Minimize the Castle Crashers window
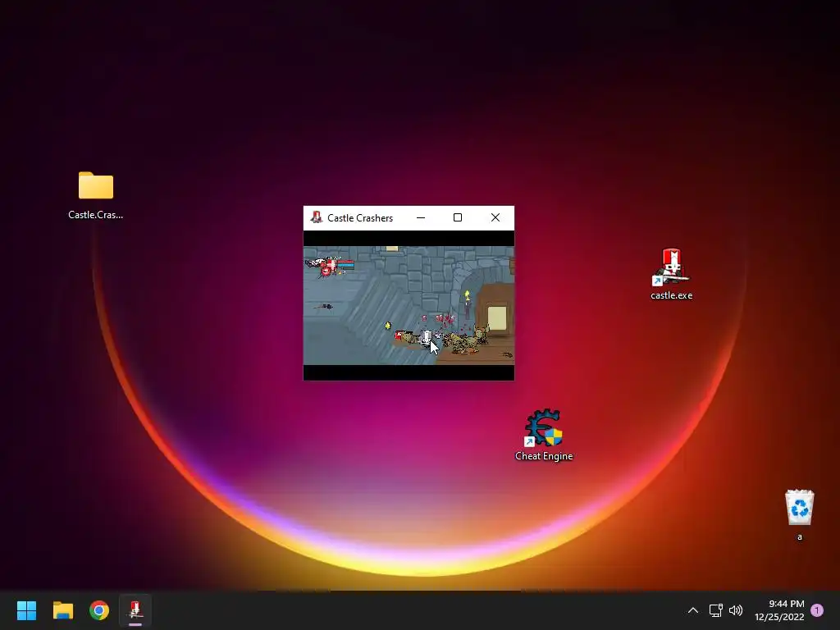The image size is (840, 630). coord(421,217)
